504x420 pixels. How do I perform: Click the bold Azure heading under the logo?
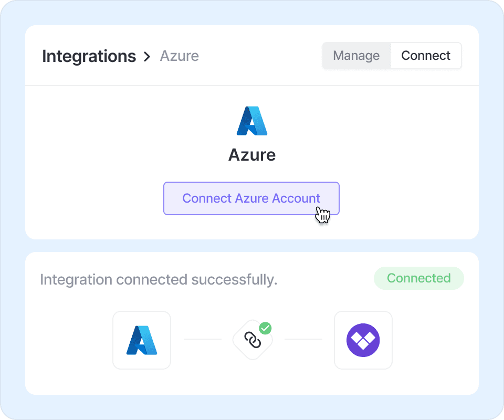(252, 155)
